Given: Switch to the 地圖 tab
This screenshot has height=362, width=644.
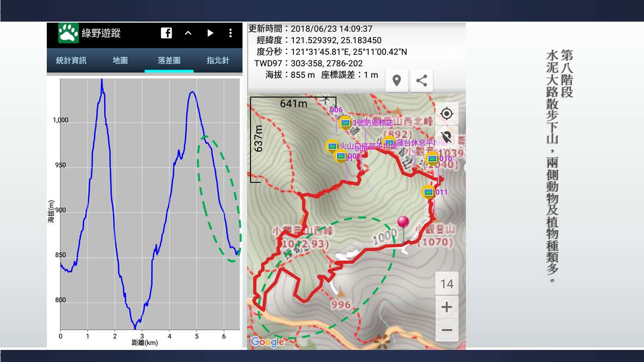Looking at the screenshot, I should 120,60.
